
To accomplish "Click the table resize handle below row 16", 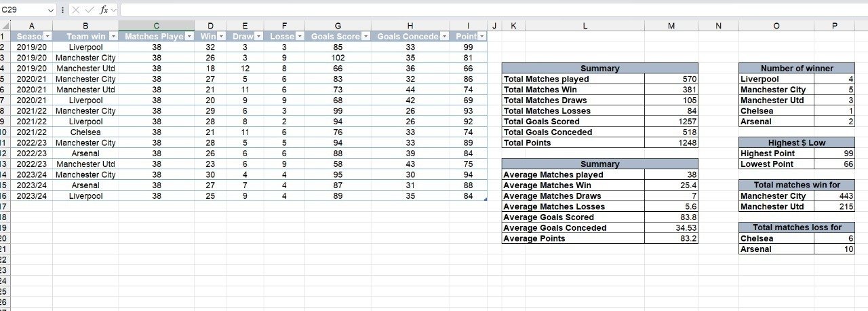I will [485, 199].
